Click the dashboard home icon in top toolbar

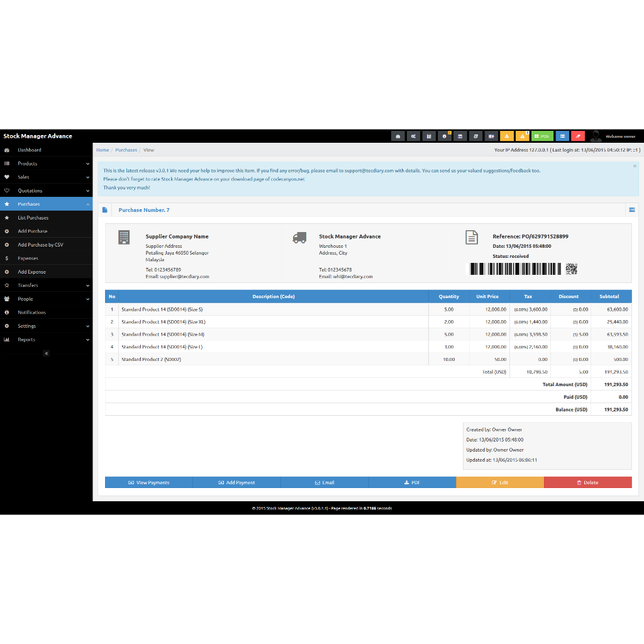397,136
